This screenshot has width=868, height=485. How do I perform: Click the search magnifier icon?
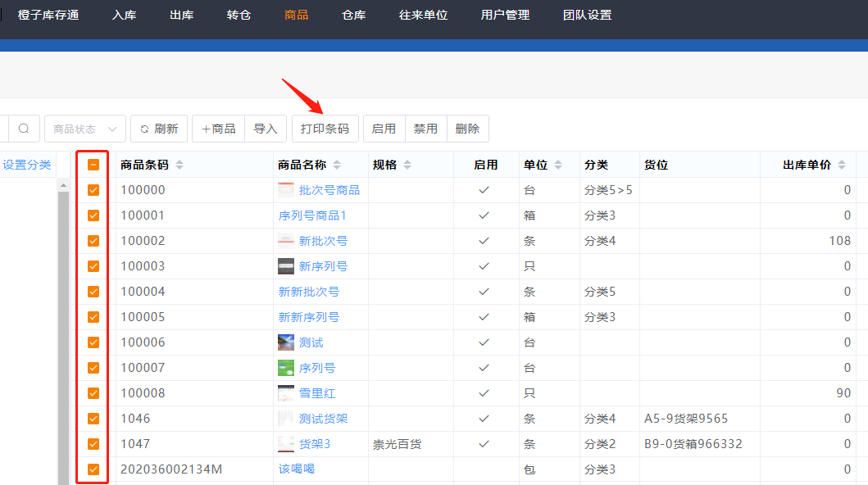coord(24,129)
